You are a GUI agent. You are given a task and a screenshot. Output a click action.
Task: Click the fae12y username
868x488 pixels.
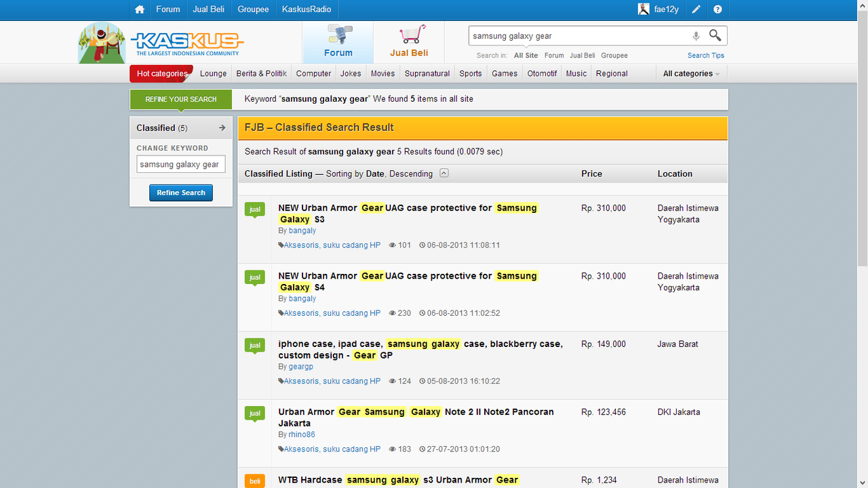coord(666,9)
